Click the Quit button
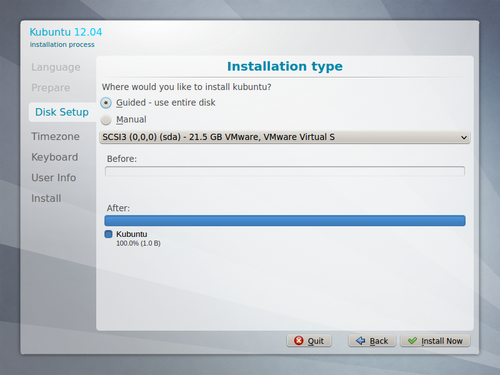The height and width of the screenshot is (375, 500). click(309, 341)
